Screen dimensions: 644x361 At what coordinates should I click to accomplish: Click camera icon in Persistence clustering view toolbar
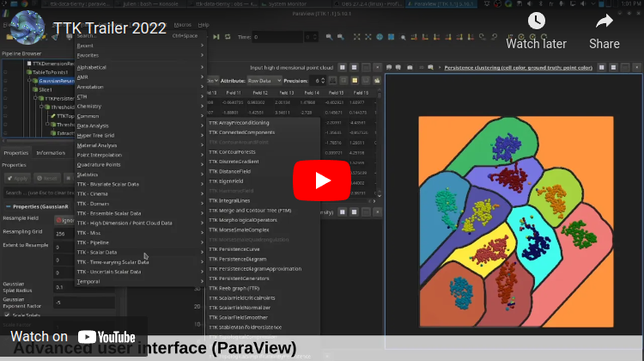click(410, 67)
